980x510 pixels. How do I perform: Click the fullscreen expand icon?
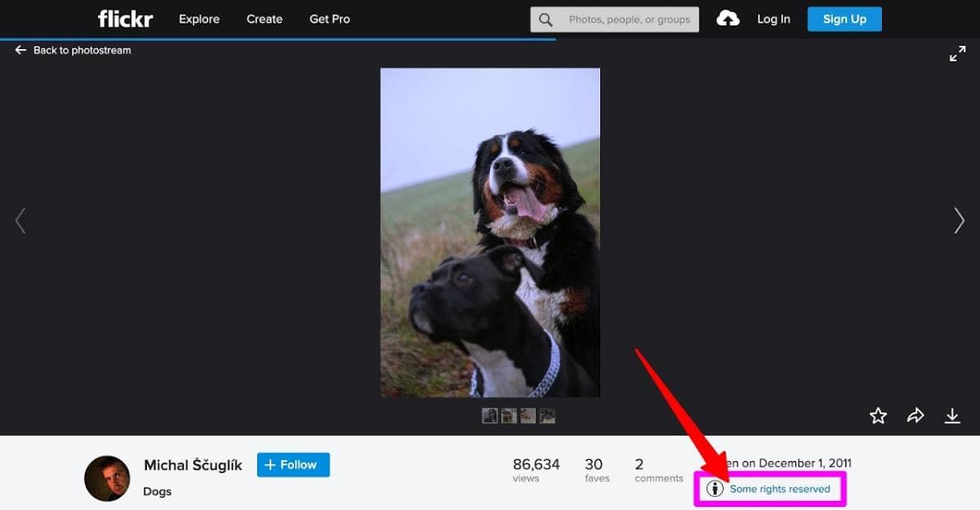(x=957, y=52)
